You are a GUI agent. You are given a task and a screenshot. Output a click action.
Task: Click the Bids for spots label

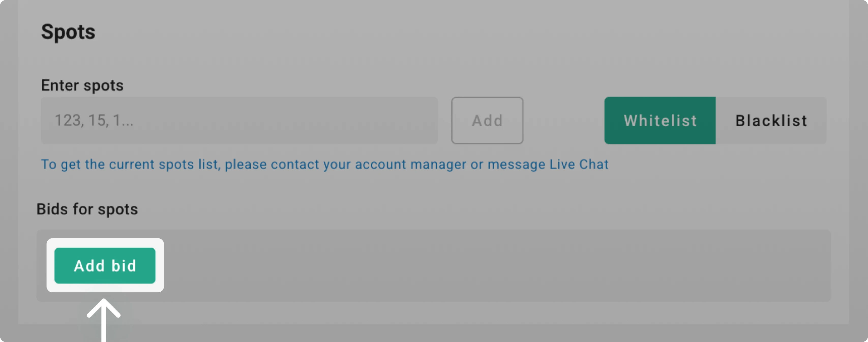tap(87, 209)
